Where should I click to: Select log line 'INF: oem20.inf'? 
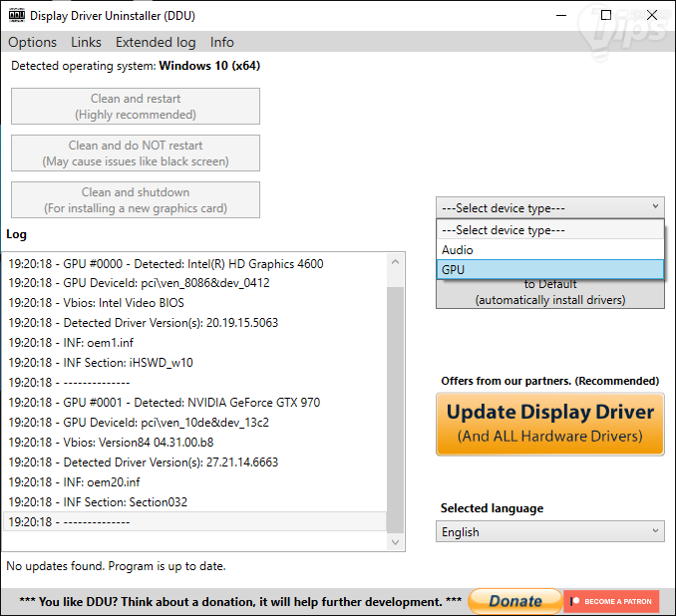(x=194, y=482)
